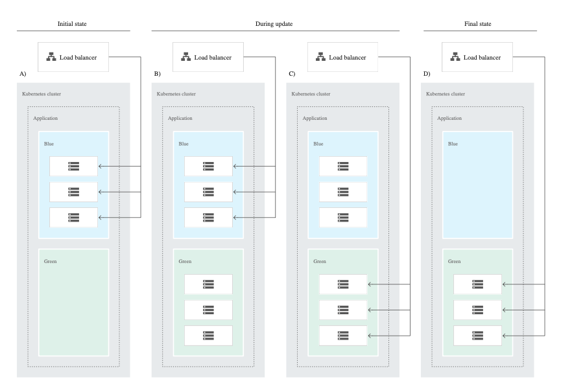Image resolution: width=572 pixels, height=392 pixels.
Task: Choose the first Blue server icon in diagram C
Action: pyautogui.click(x=343, y=166)
